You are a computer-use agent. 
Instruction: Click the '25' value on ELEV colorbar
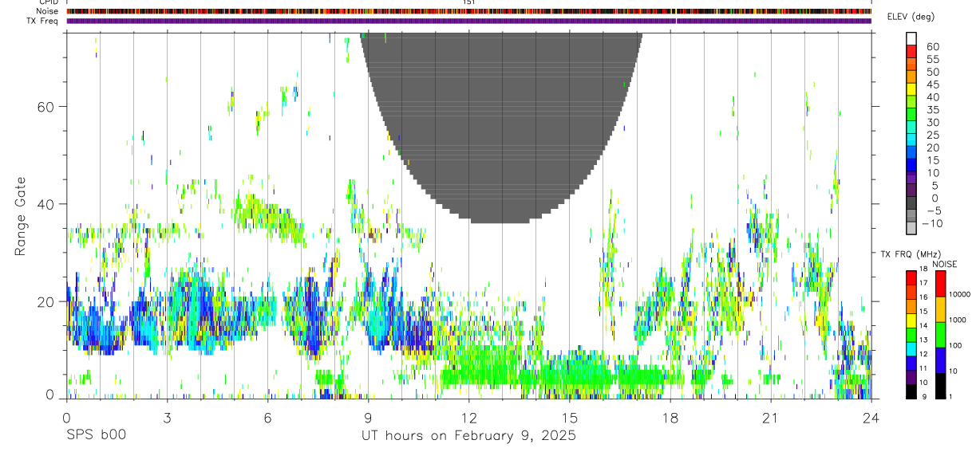(932, 136)
